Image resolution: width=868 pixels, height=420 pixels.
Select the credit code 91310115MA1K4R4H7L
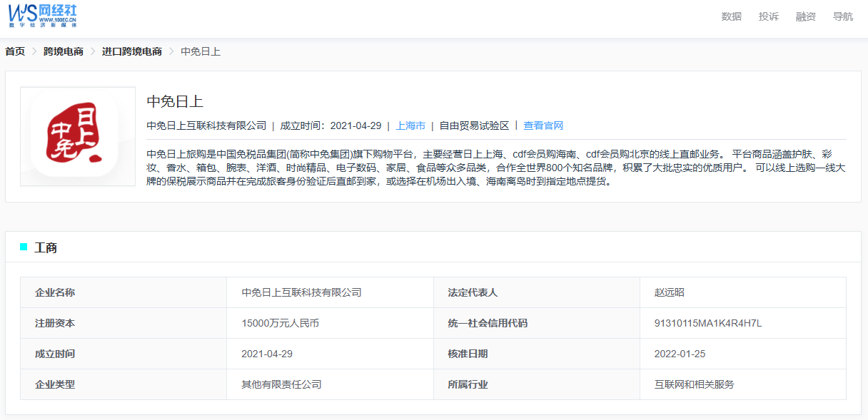click(x=708, y=323)
